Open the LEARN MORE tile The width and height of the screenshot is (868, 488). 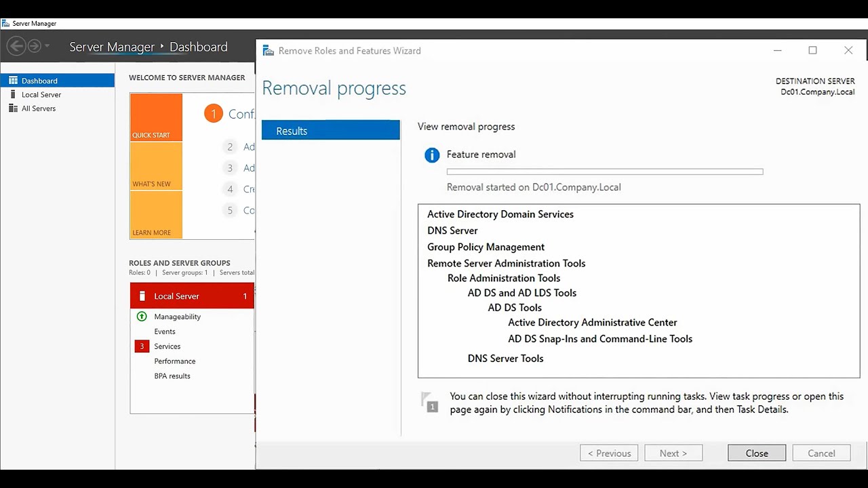pos(156,215)
